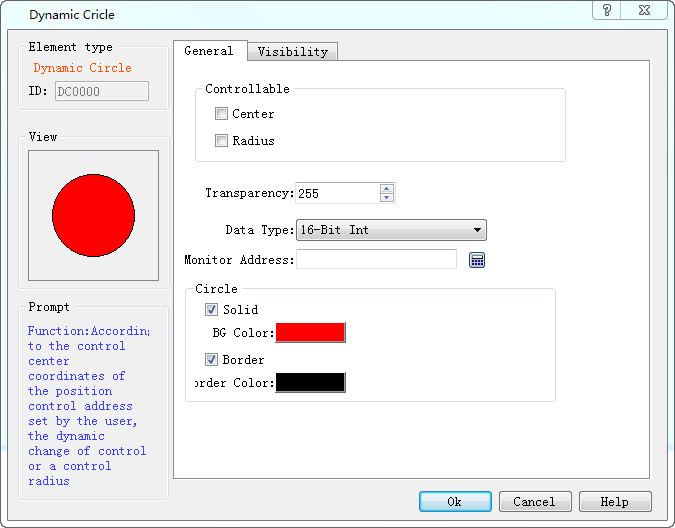Decrease Transparency with the down arrow

pyautogui.click(x=387, y=198)
